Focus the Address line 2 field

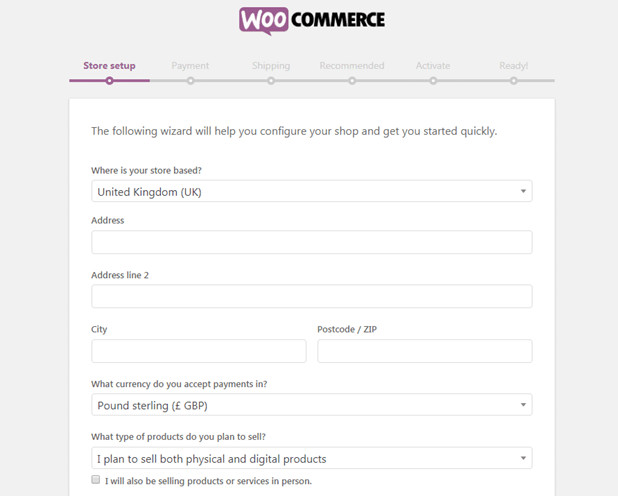click(x=312, y=296)
